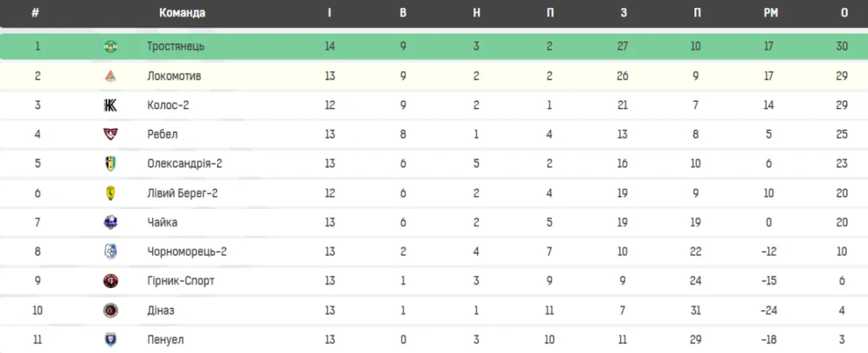The image size is (868, 353).
Task: Sort table by the О points header
Action: point(843,13)
